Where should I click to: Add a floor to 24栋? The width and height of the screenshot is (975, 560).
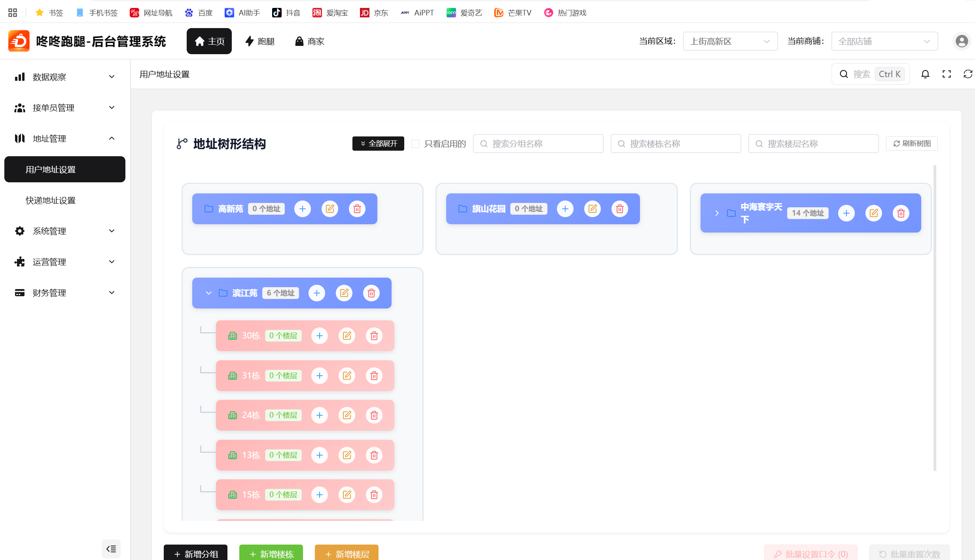click(x=320, y=415)
